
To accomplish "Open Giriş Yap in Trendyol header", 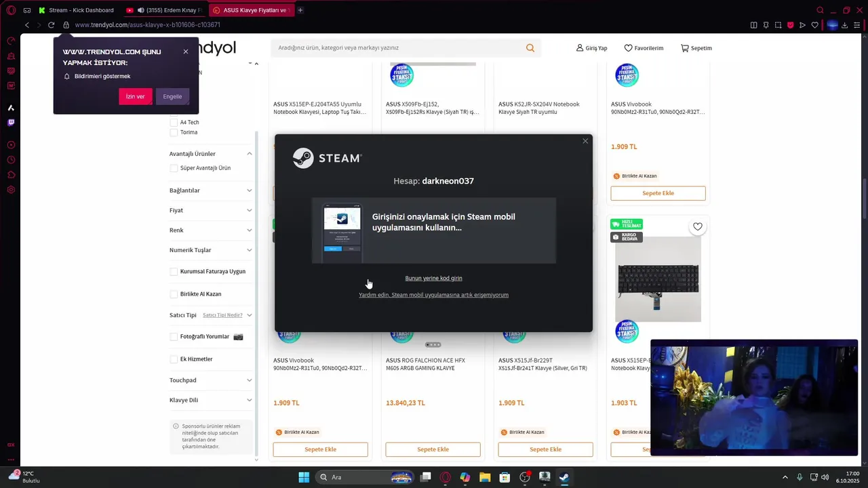I will click(591, 48).
